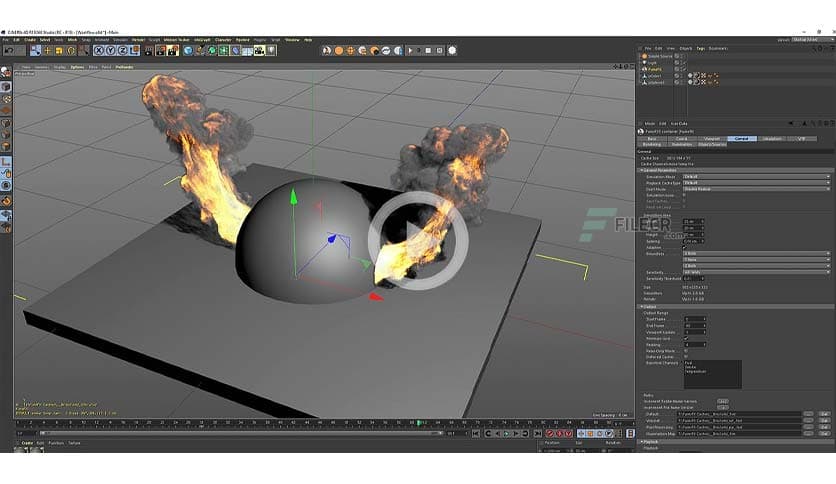836x484 pixels.
Task: Toggle the Deferred Caches checkbox
Action: (686, 357)
